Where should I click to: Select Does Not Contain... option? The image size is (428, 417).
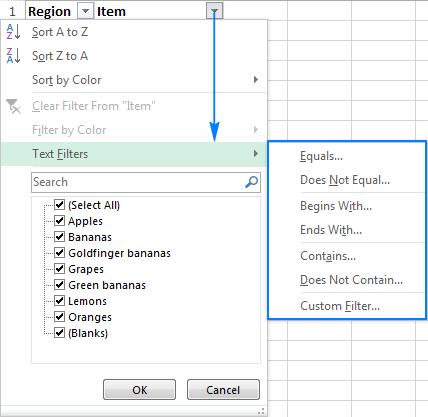[x=351, y=280]
